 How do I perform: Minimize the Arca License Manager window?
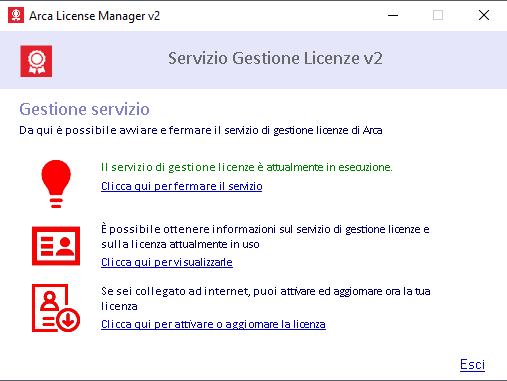393,15
